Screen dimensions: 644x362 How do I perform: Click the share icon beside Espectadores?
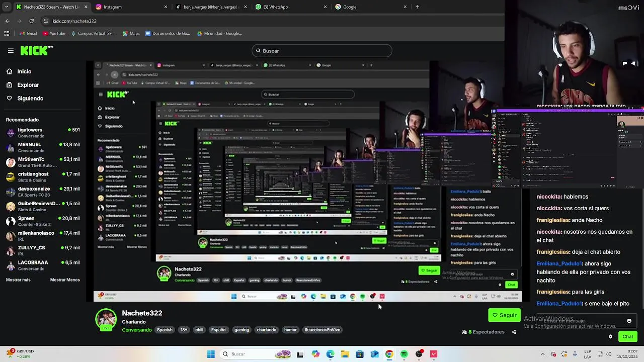click(514, 332)
